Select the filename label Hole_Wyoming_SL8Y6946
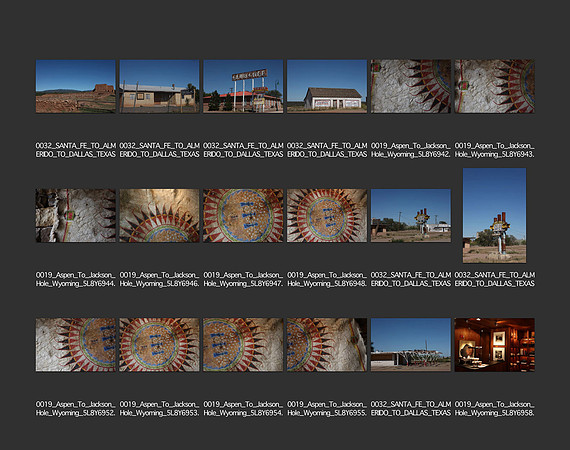 click(x=159, y=279)
